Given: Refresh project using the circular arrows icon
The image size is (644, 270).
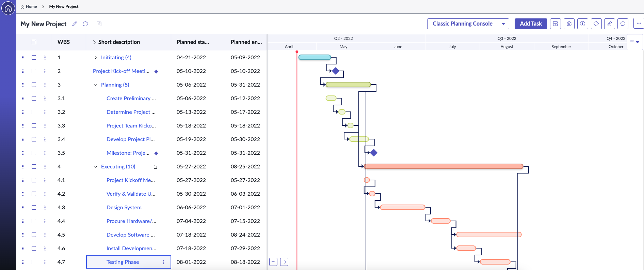Looking at the screenshot, I should (85, 24).
